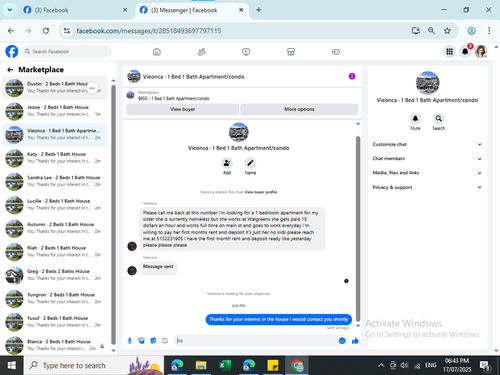The height and width of the screenshot is (375, 500).
Task: Open the Marketplace storefront icon in top bar
Action: click(291, 52)
